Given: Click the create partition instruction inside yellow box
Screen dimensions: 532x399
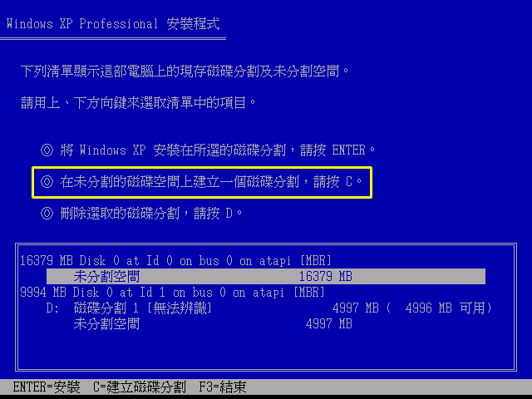Looking at the screenshot, I should [211, 182].
